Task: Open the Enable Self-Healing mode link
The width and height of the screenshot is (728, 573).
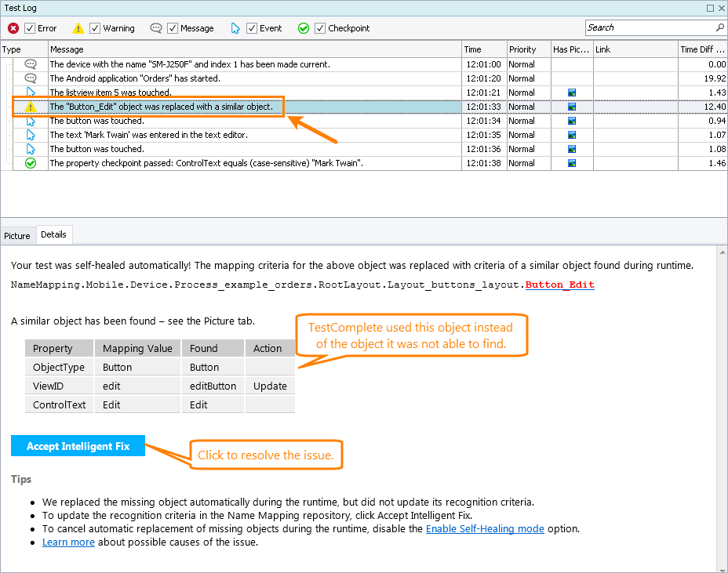Action: [x=484, y=528]
